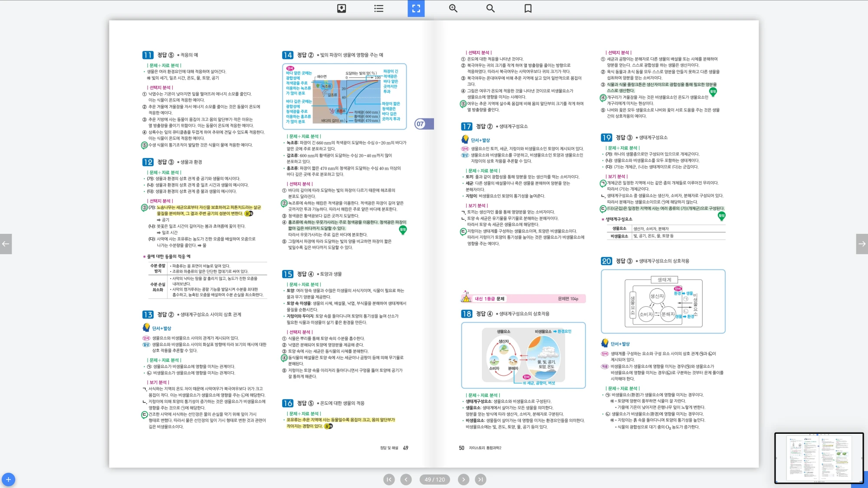Click question 20 생태계 diagram
Image resolution: width=868 pixels, height=488 pixels.
(663, 301)
